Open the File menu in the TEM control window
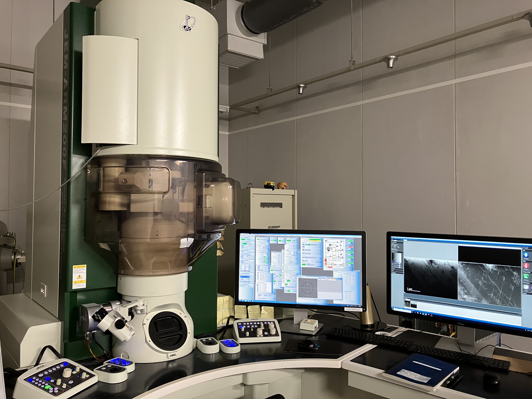Screen dimensions: 532x399 [241, 234]
